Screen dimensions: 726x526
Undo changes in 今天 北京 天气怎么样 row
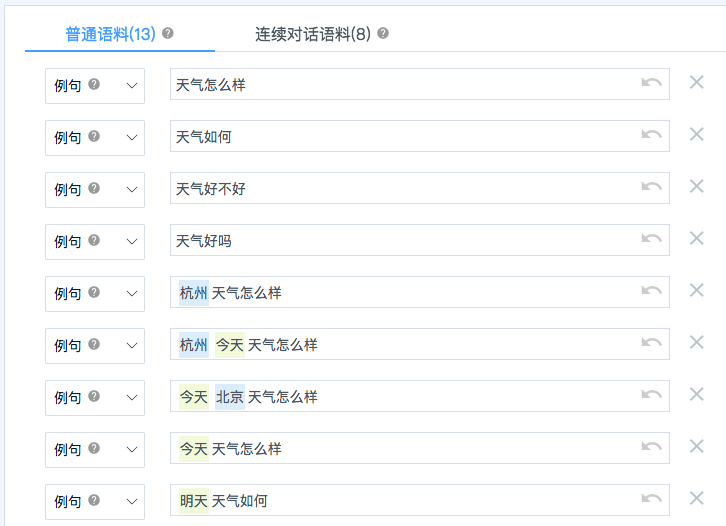[651, 394]
